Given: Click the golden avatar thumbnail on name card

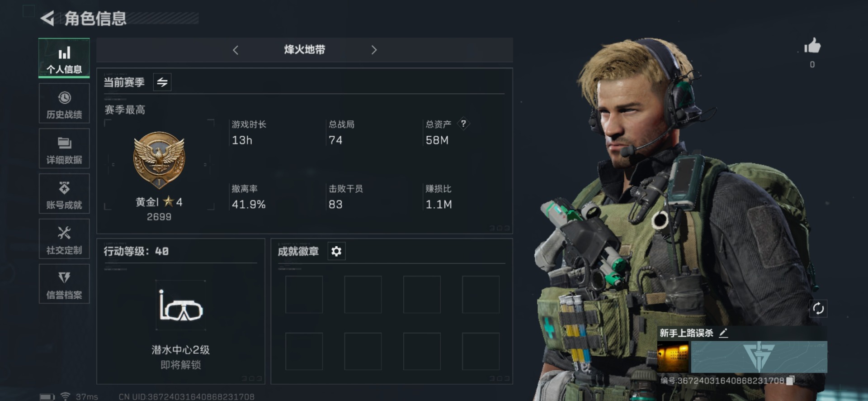Looking at the screenshot, I should click(x=673, y=357).
